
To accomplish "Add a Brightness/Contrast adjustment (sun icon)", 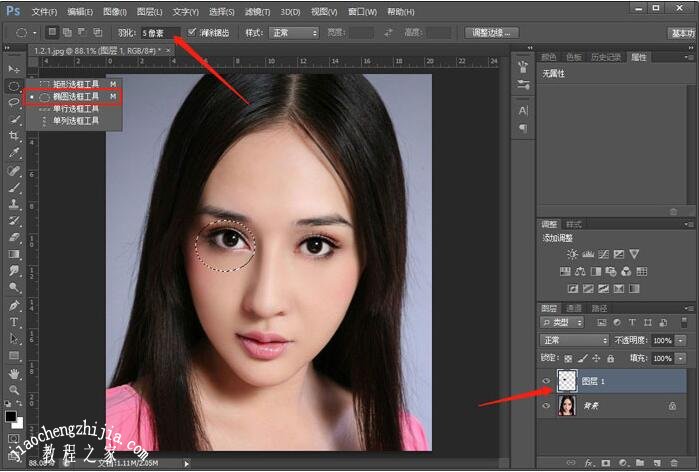I will tap(572, 255).
